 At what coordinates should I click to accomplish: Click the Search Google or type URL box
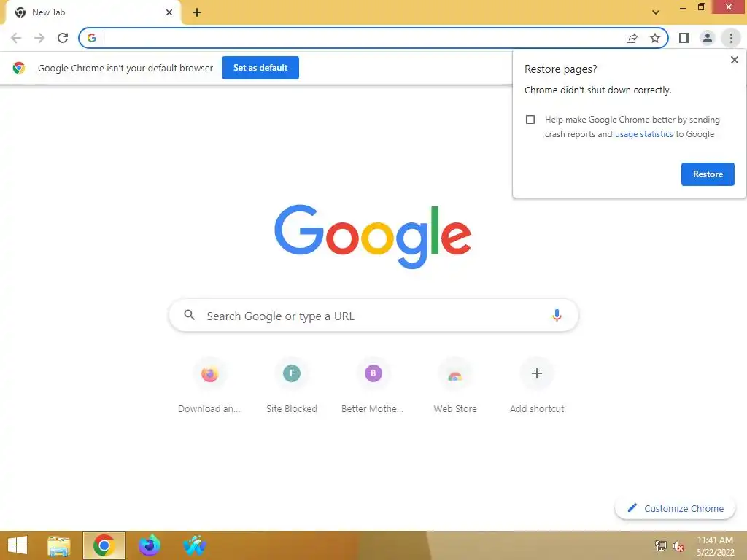[x=373, y=315]
